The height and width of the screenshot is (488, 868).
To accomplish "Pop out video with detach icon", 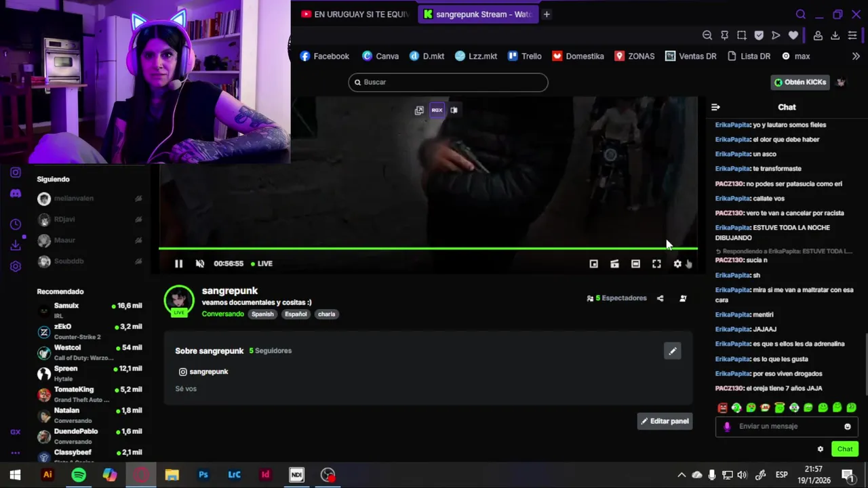I will 419,110.
